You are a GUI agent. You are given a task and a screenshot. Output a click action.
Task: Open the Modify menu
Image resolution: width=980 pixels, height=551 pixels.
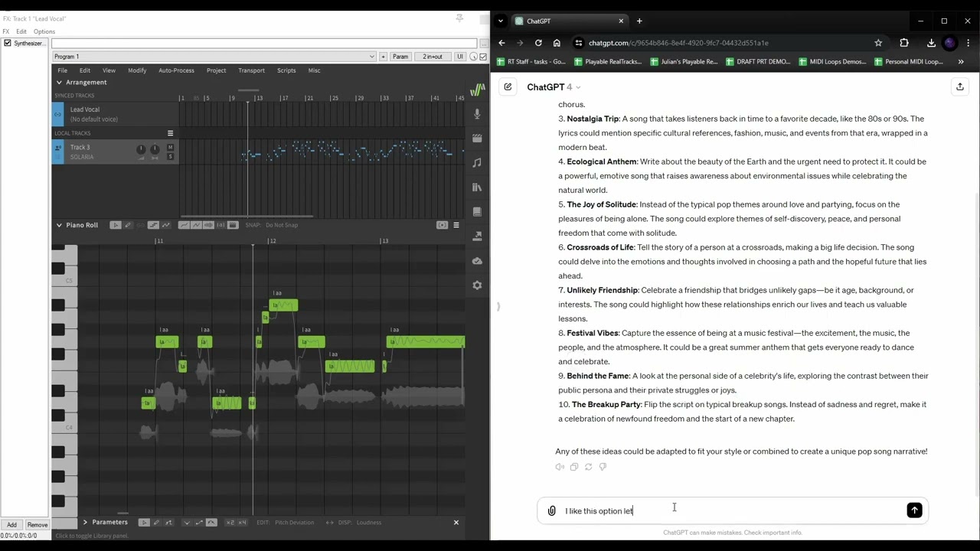(137, 70)
